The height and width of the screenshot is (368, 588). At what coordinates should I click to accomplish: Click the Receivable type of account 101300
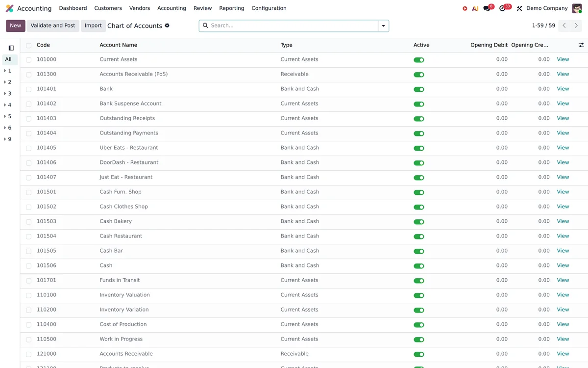click(294, 74)
